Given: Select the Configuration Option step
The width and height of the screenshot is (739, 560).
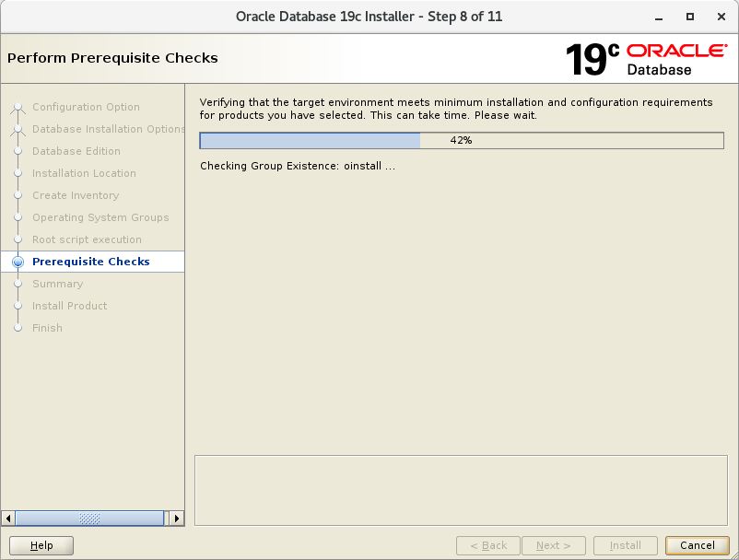Looking at the screenshot, I should coord(86,107).
